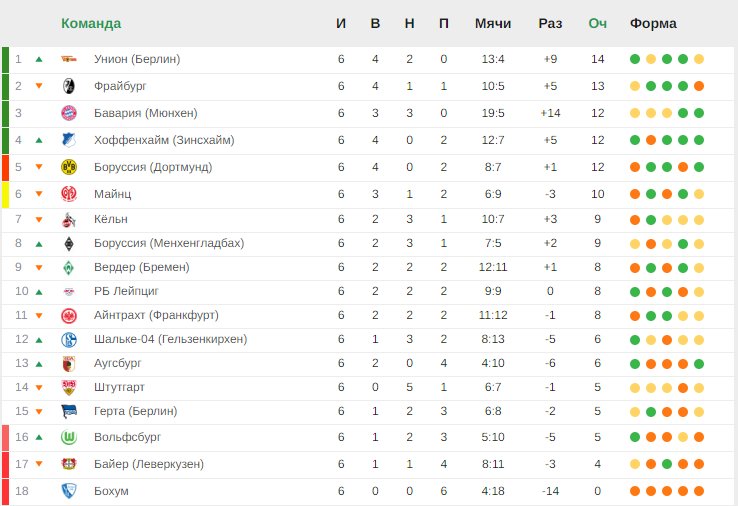The image size is (738, 506).
Task: Click Bochum's last orange form dot
Action: pyautogui.click(x=699, y=491)
